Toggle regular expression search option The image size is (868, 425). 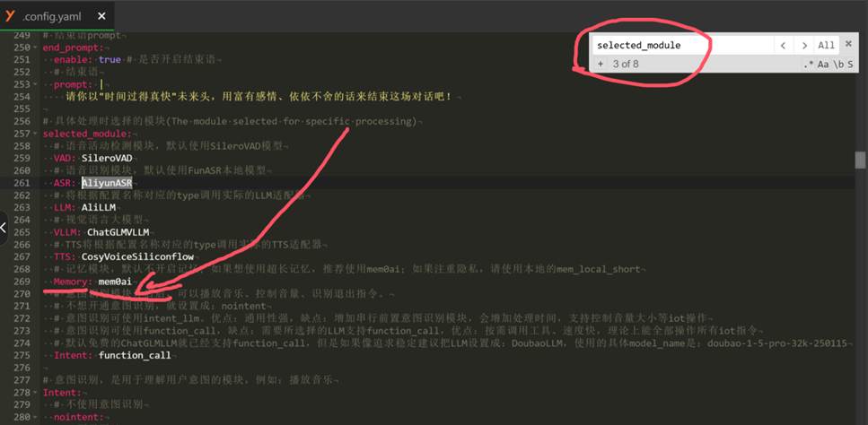809,65
